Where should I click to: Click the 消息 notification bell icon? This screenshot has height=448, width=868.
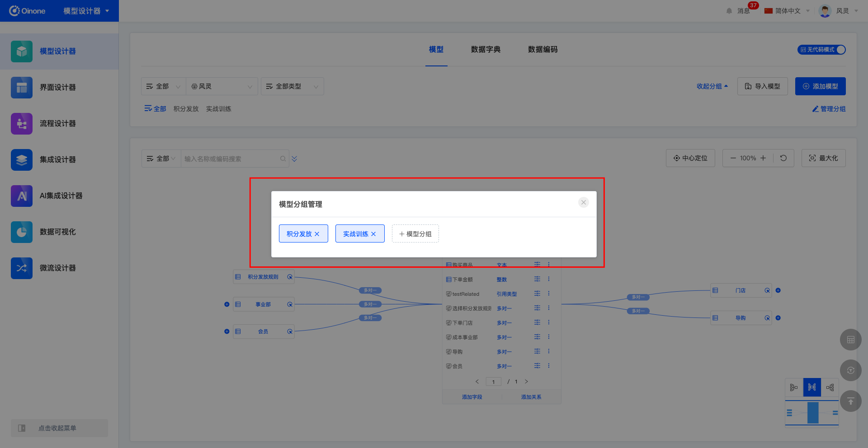tap(729, 11)
